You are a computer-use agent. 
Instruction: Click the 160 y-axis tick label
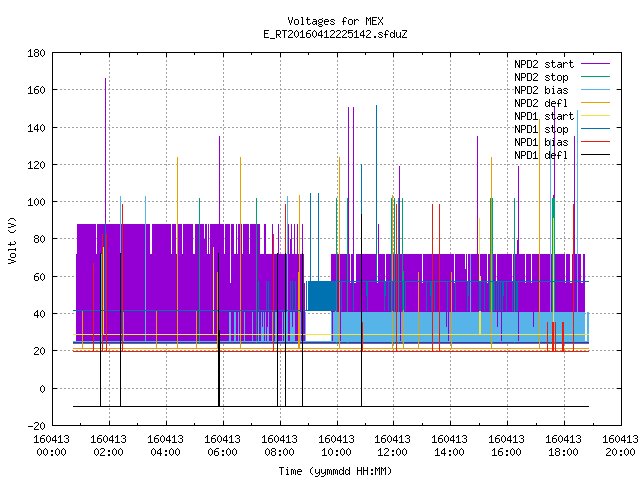coord(36,90)
